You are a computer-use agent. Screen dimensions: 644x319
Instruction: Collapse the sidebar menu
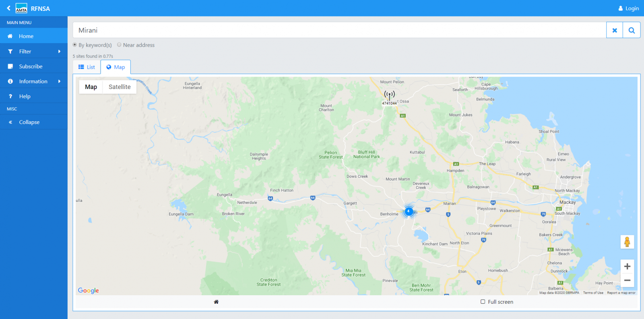[34, 122]
